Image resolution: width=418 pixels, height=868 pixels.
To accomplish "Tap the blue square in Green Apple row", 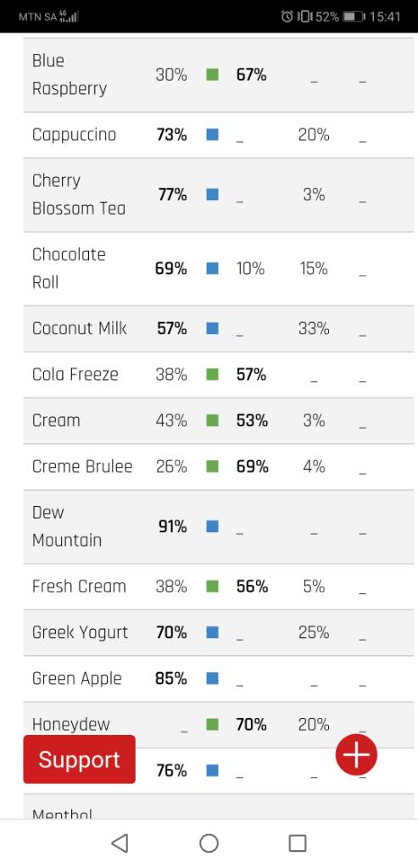I will [x=212, y=678].
